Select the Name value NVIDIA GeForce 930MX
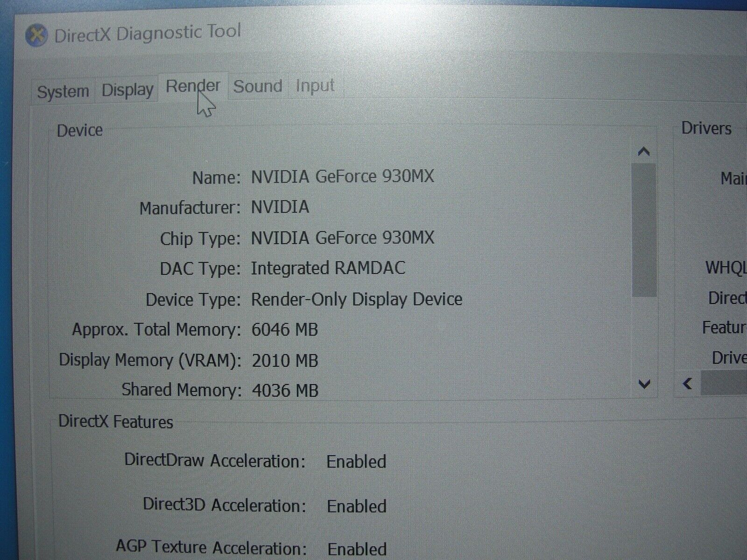The height and width of the screenshot is (560, 747). pyautogui.click(x=343, y=176)
